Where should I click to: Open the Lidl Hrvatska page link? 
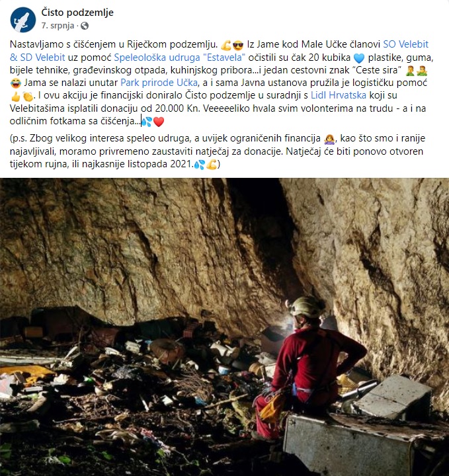339,95
